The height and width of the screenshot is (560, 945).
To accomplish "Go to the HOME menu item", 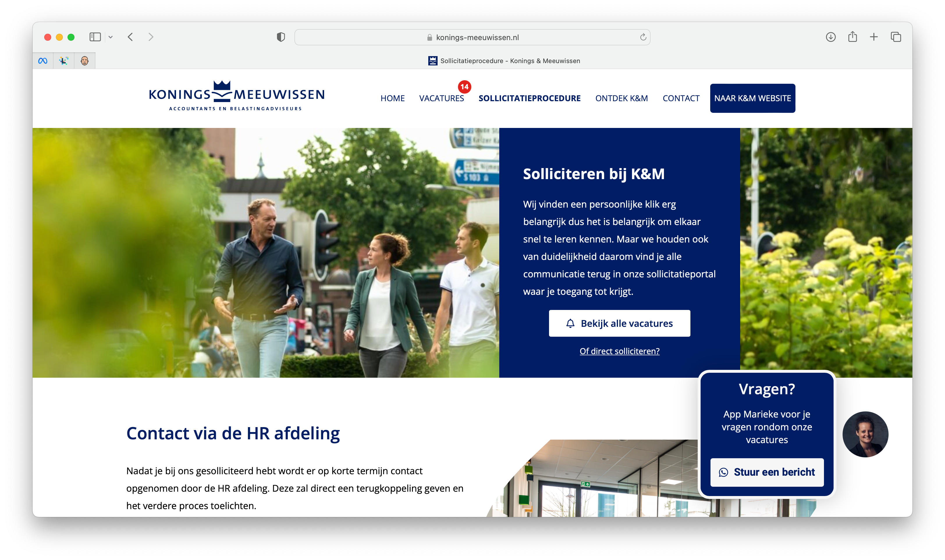I will click(392, 98).
